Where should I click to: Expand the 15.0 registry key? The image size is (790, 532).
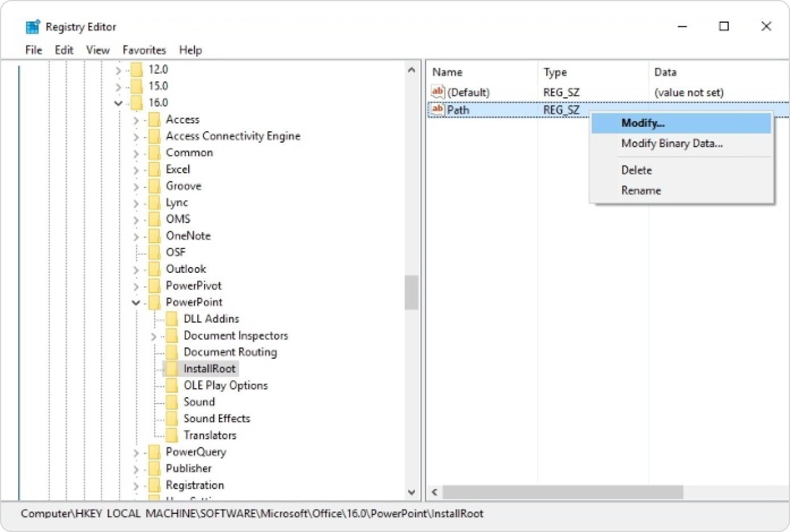118,86
